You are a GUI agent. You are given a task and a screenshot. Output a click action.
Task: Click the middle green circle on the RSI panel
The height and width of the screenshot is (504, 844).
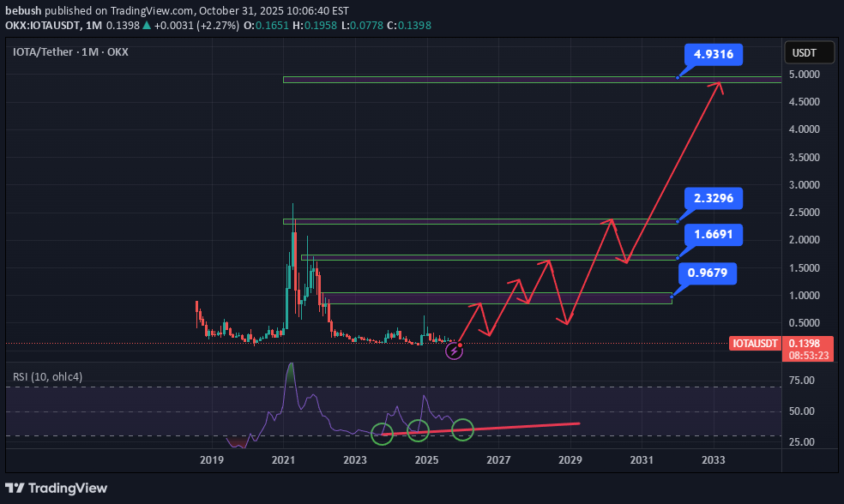[419, 431]
